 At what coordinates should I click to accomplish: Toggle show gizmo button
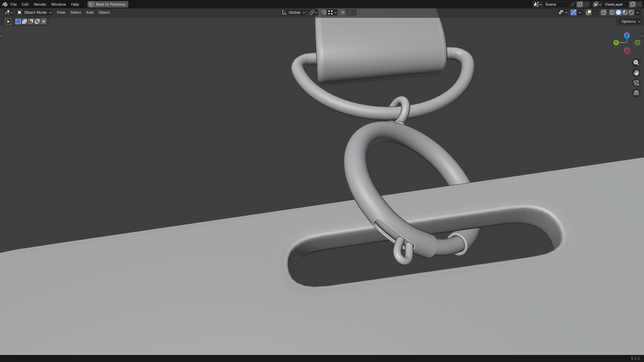(x=574, y=12)
